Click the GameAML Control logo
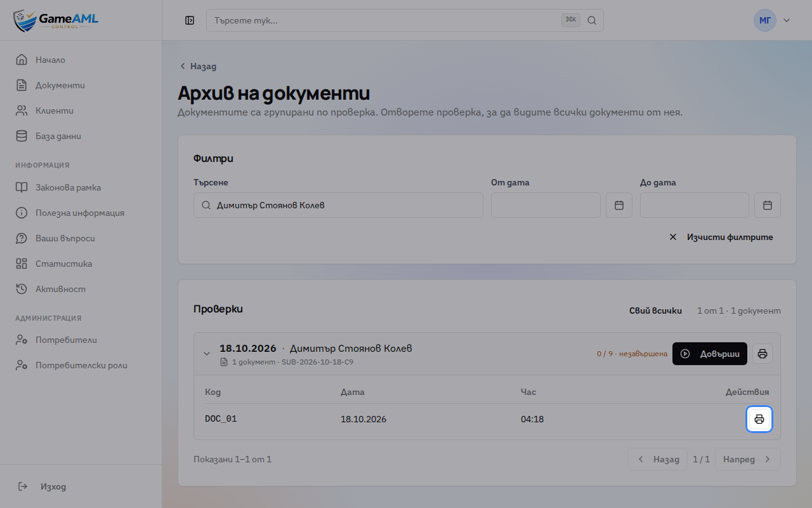This screenshot has width=812, height=508. [56, 20]
